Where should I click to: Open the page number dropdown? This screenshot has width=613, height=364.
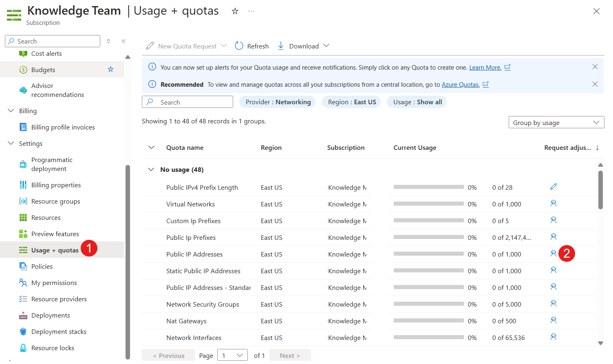232,355
